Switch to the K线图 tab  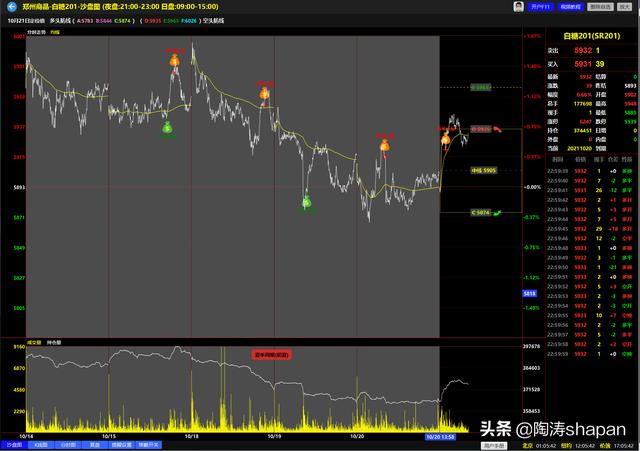pyautogui.click(x=41, y=444)
